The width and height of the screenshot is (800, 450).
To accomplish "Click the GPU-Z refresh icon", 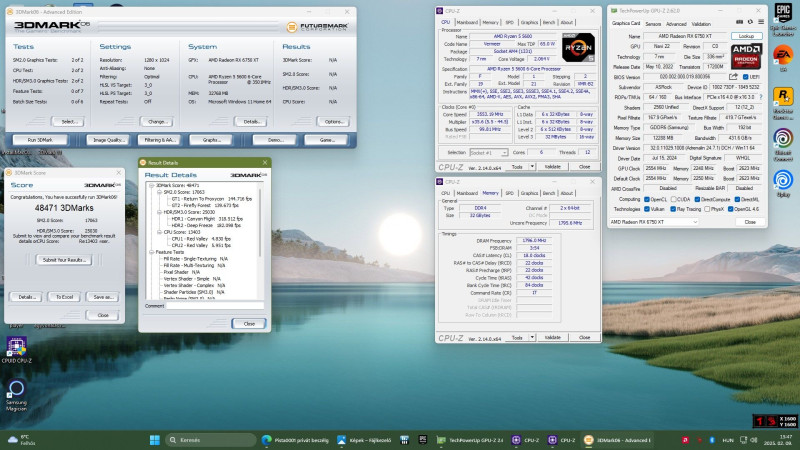I will tap(750, 22).
